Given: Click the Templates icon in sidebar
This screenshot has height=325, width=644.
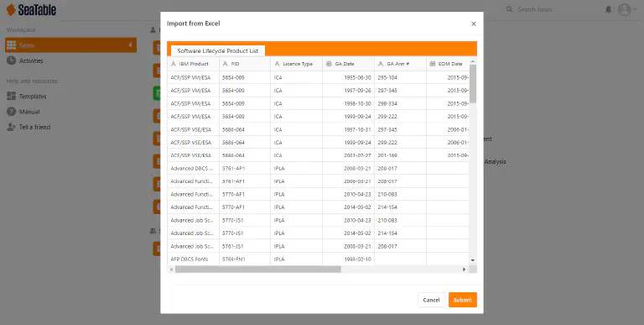Looking at the screenshot, I should 12,97.
